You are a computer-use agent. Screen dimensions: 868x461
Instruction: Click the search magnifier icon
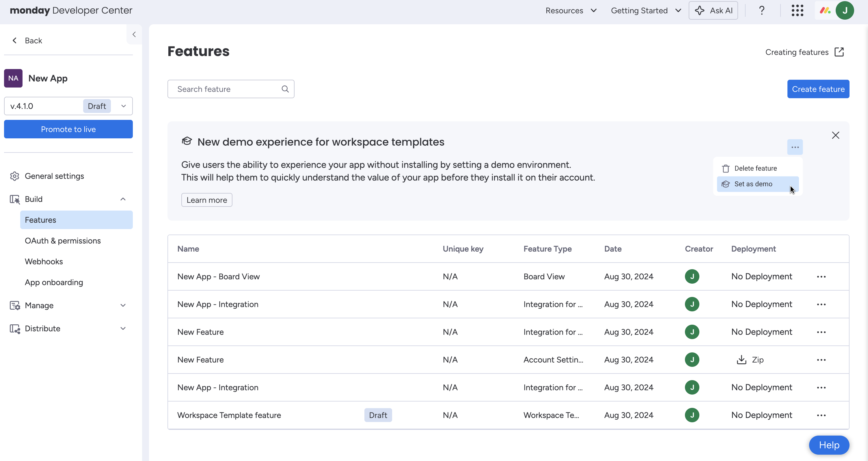(x=285, y=89)
